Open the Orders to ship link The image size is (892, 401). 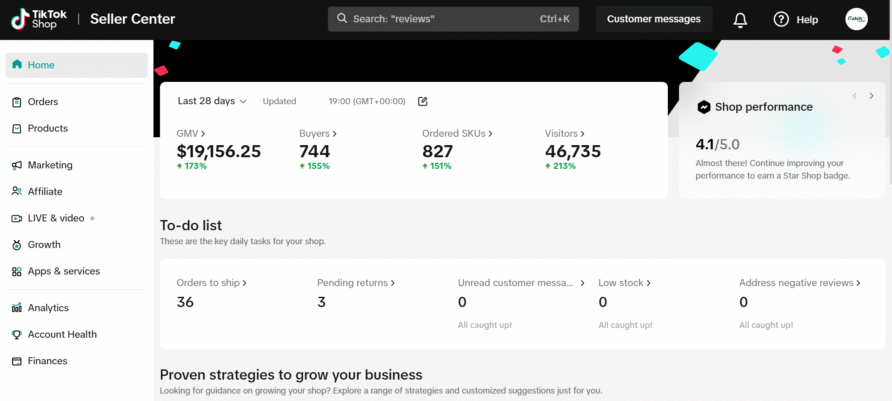[211, 283]
